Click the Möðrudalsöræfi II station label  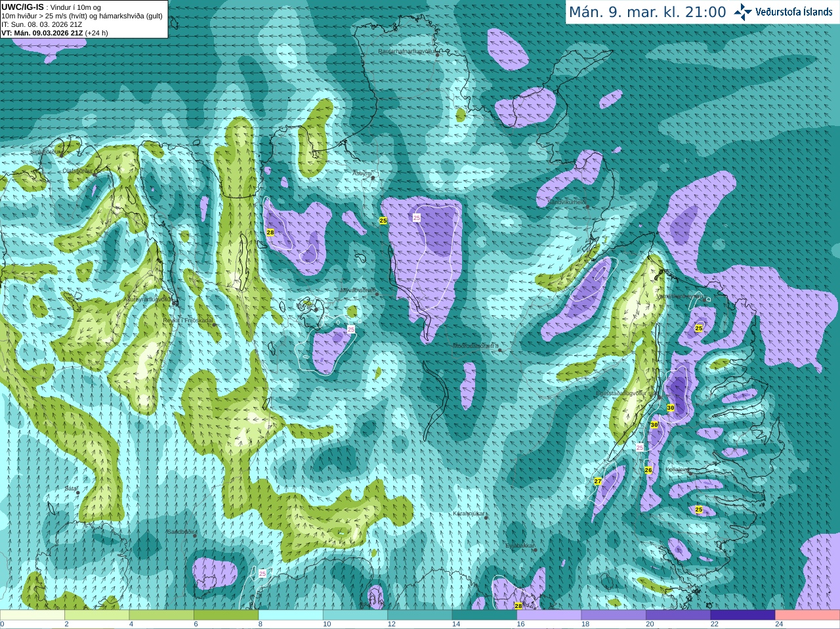pyautogui.click(x=476, y=346)
